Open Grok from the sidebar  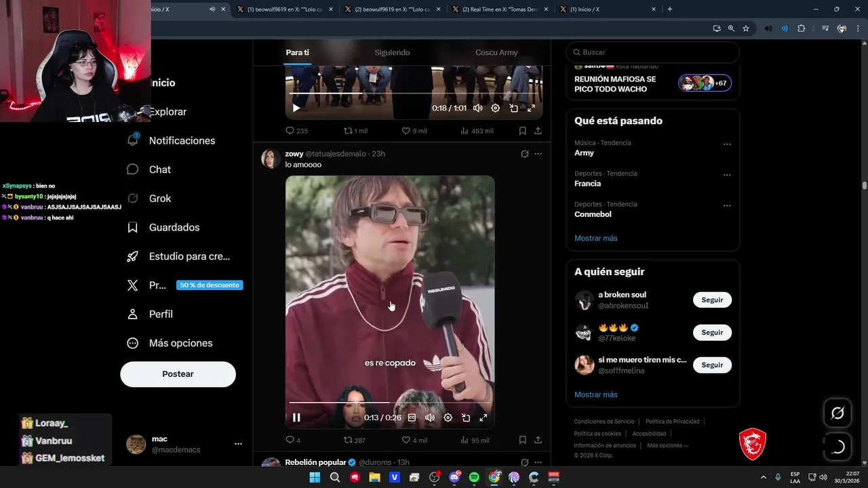tap(149, 199)
